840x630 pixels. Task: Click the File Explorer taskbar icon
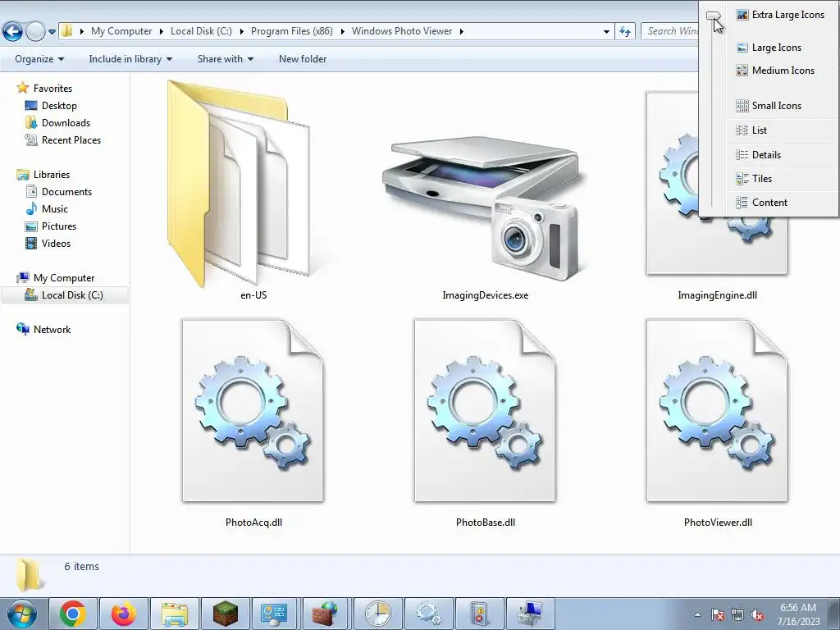click(174, 614)
